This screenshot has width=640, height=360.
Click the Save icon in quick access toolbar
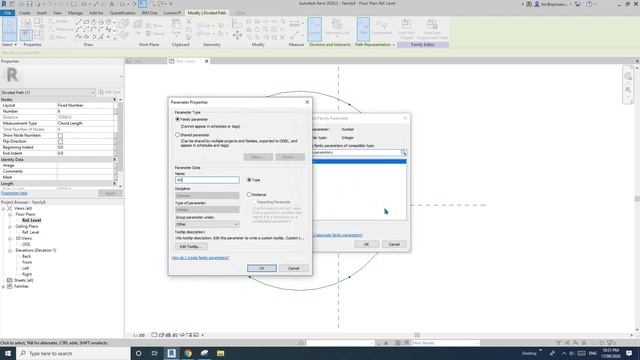tap(29, 4)
